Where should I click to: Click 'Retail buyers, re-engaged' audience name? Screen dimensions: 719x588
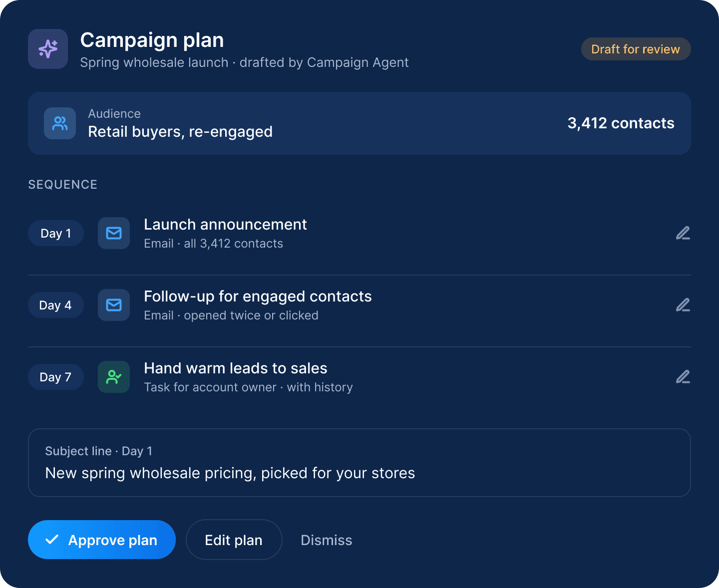point(180,132)
